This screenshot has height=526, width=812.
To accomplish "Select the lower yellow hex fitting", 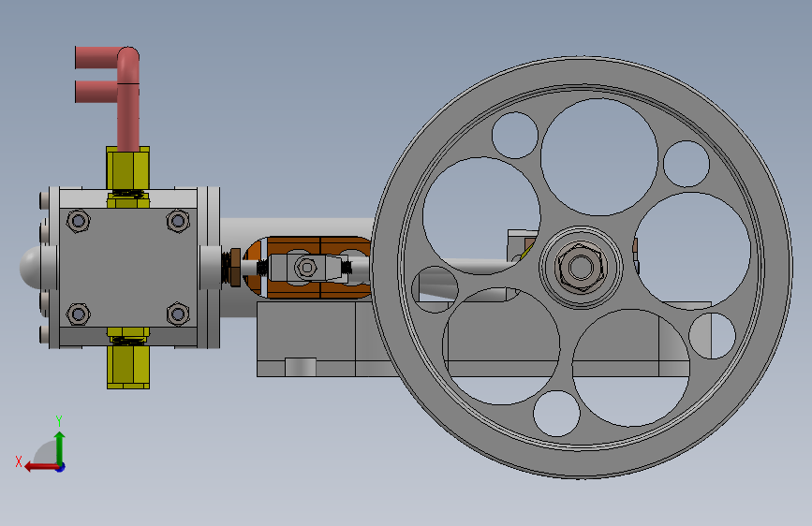I will tap(128, 367).
